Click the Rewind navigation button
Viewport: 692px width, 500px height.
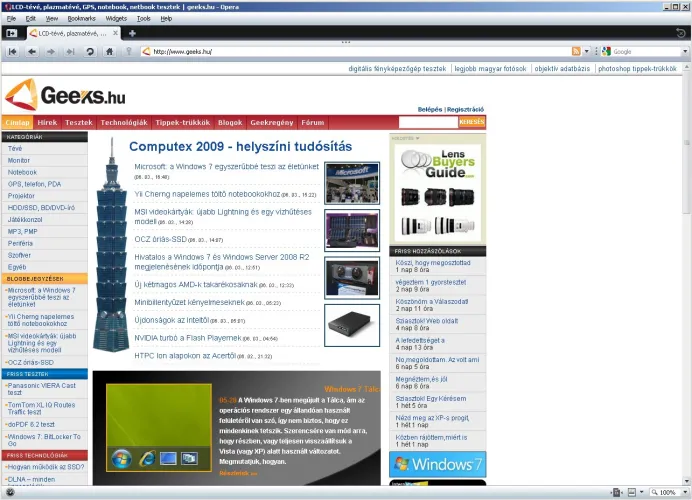click(13, 52)
